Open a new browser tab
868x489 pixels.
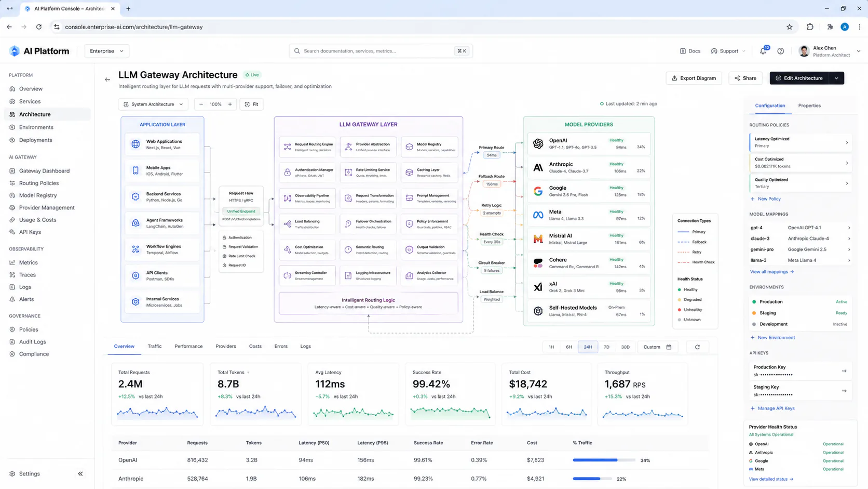coord(128,9)
